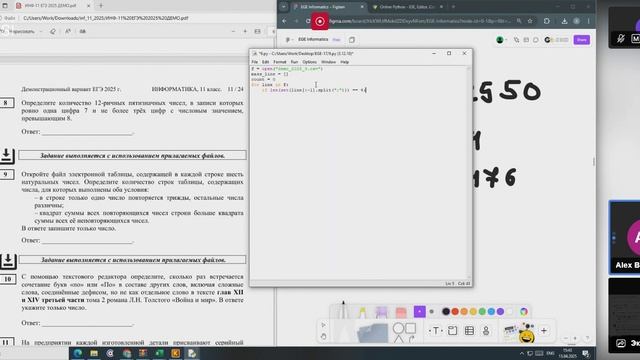The width and height of the screenshot is (640, 360).
Task: Select the eraser tool in FigJam
Action: tap(401, 312)
